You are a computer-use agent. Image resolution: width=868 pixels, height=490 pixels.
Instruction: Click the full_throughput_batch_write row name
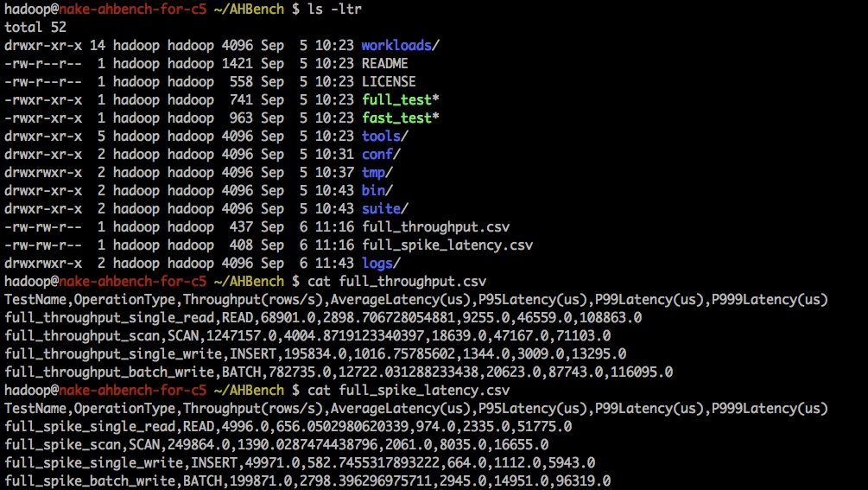coord(109,372)
